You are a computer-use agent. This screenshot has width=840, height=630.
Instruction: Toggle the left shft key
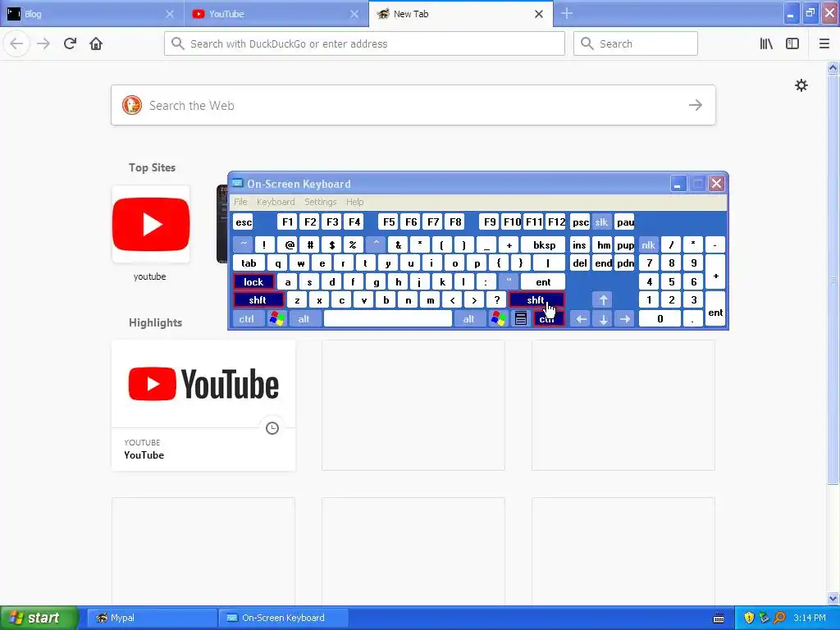tap(258, 300)
